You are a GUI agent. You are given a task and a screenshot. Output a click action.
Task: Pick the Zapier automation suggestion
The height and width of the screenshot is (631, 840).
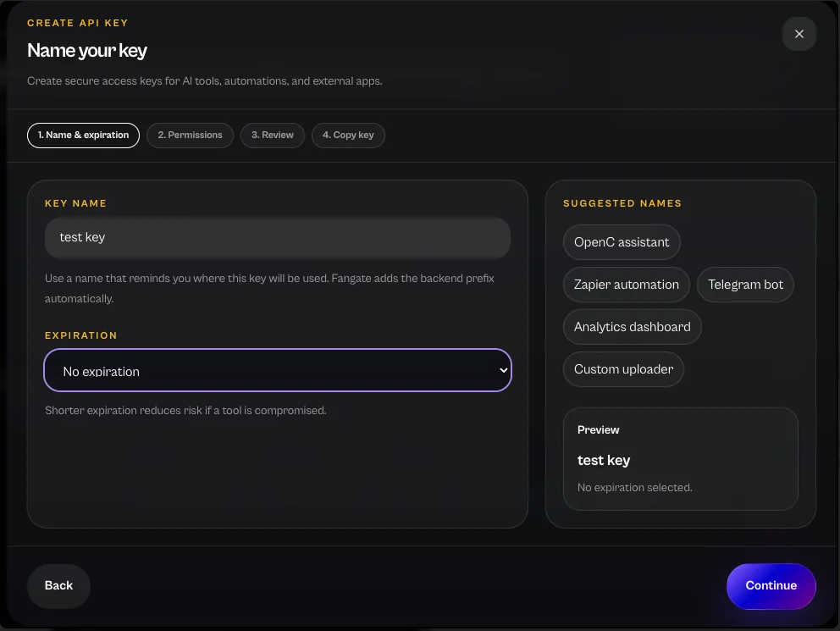[627, 285]
